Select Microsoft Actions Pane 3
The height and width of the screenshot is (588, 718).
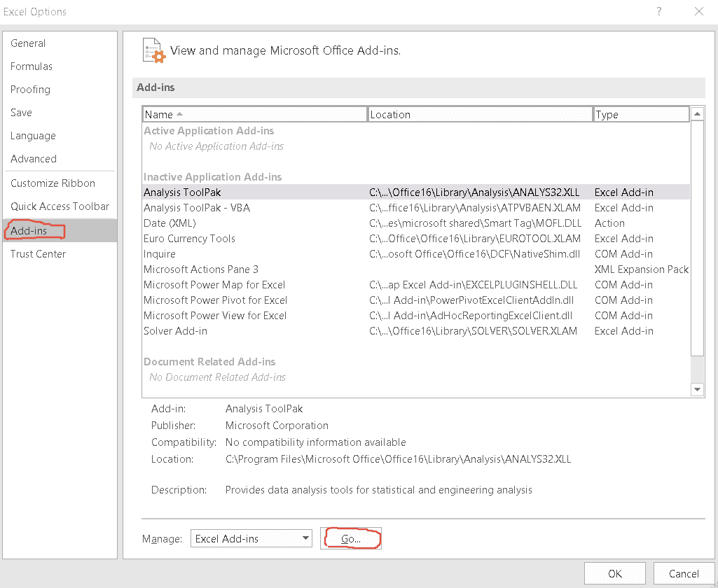(416, 269)
